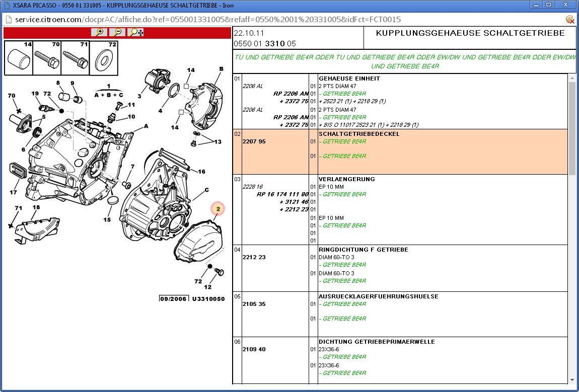Click supplementary part + 3121 46
This screenshot has height=392, width=579.
tap(294, 202)
